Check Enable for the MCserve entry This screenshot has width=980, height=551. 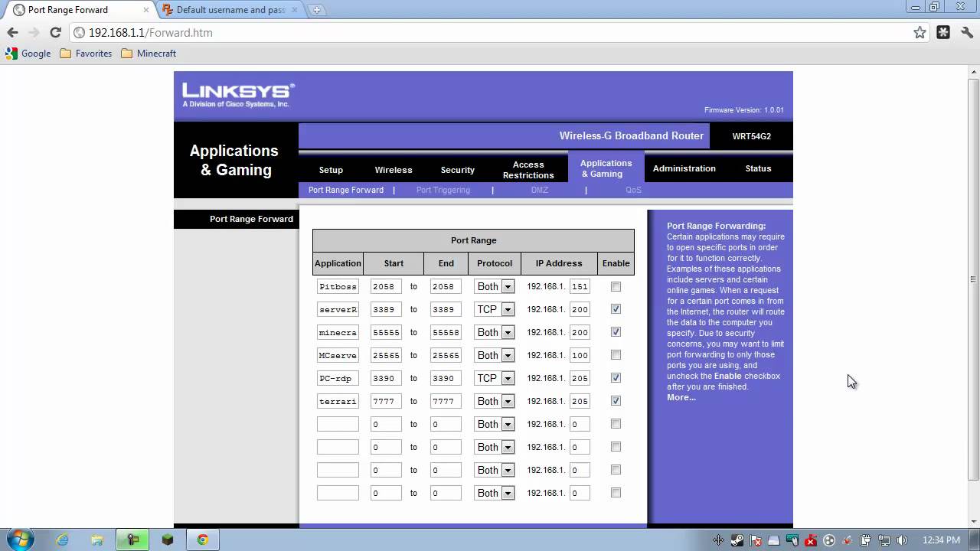(616, 355)
